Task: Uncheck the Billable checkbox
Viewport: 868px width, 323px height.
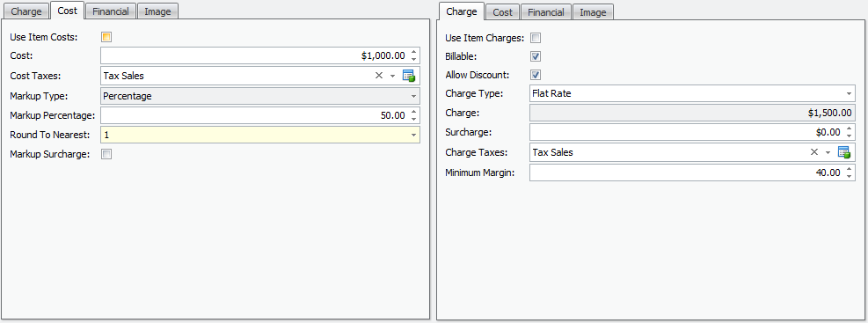Action: tap(536, 56)
